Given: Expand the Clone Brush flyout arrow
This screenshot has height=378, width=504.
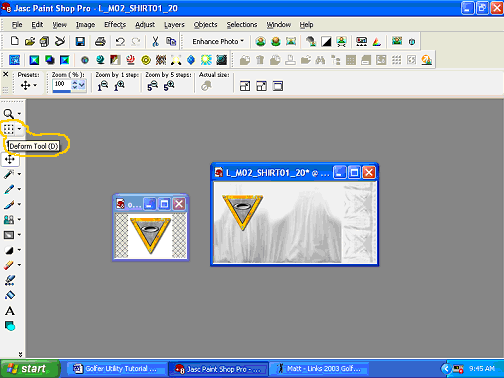Looking at the screenshot, I should pyautogui.click(x=19, y=219).
